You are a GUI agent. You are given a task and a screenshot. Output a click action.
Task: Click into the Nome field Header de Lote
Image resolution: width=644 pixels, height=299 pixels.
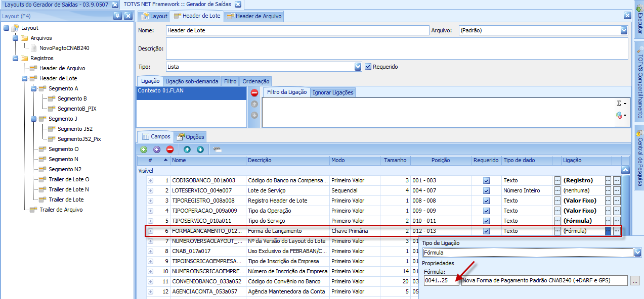[297, 30]
